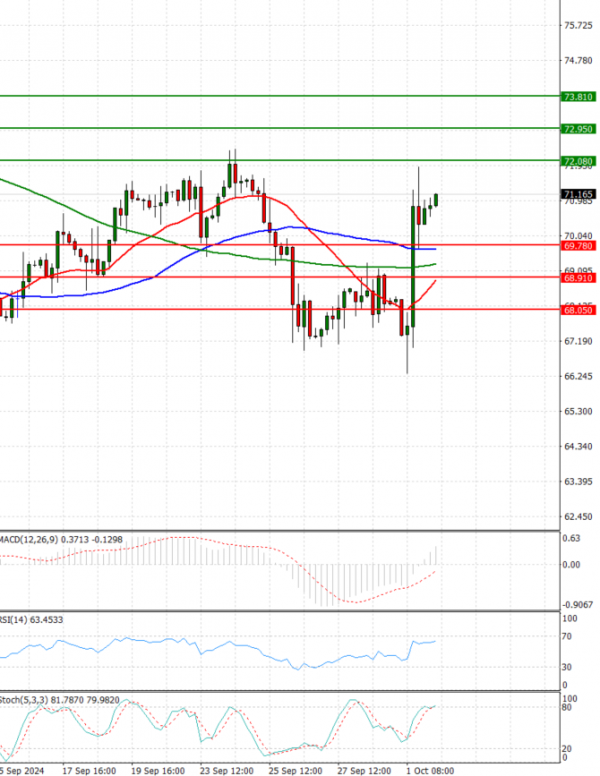Click the current price label 71.165
600x776 pixels.
[578, 194]
